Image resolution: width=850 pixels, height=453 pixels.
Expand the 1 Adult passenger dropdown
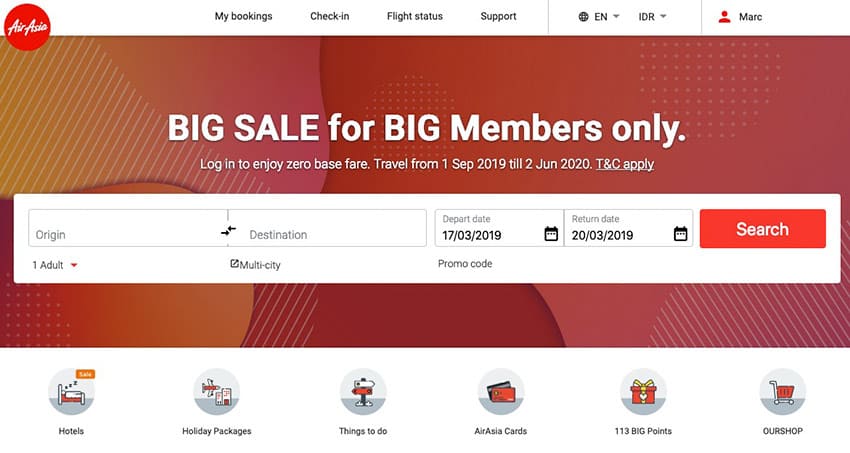(x=55, y=265)
